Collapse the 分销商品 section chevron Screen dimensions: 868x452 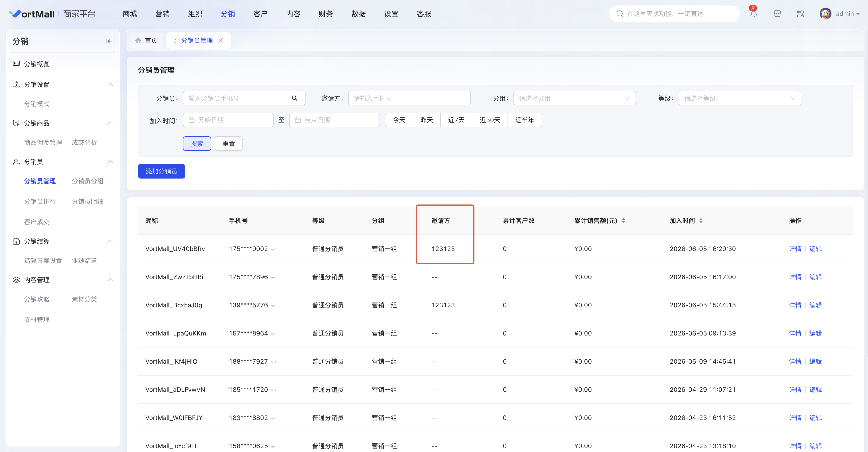point(110,123)
